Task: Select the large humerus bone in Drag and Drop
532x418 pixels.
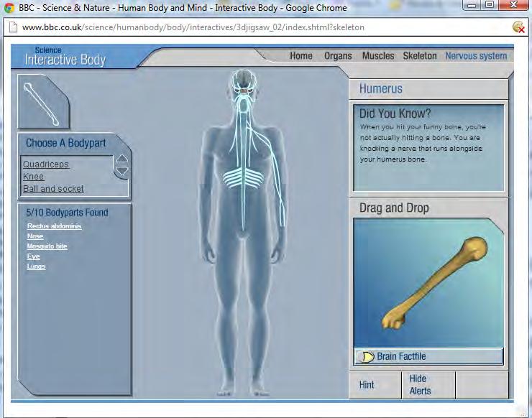Action: coord(435,282)
